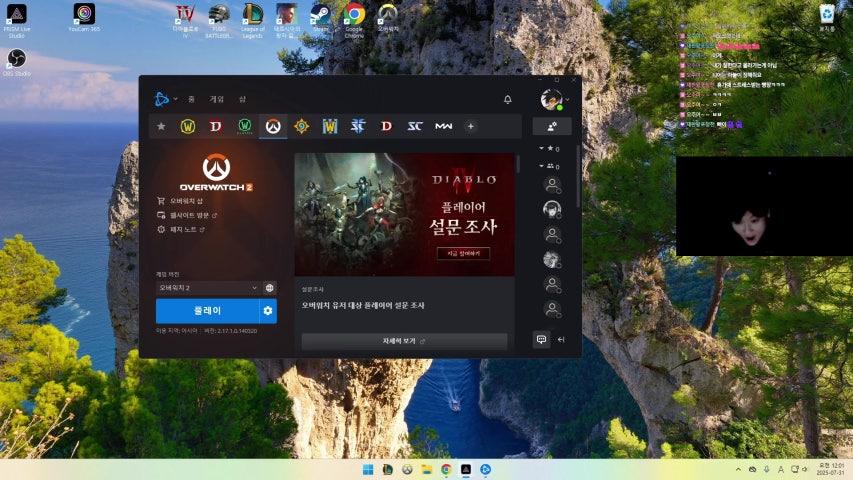Image resolution: width=853 pixels, height=480 pixels.
Task: Open the Overwatch shop link
Action: coord(180,201)
